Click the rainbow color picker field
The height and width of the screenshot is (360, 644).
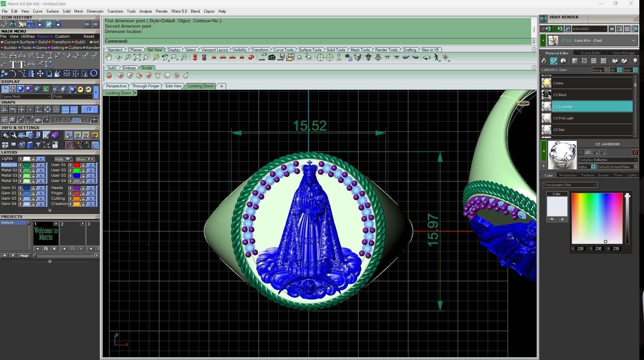(x=597, y=218)
